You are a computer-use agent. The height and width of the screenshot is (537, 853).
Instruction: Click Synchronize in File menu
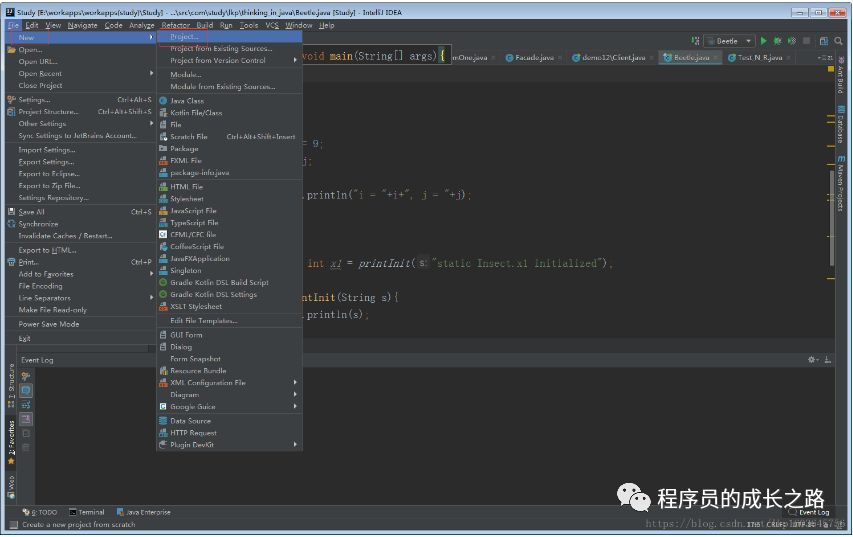click(80, 224)
